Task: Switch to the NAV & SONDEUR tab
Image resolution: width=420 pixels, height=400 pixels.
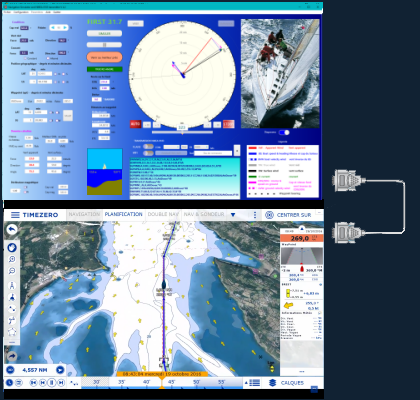Action: click(204, 214)
